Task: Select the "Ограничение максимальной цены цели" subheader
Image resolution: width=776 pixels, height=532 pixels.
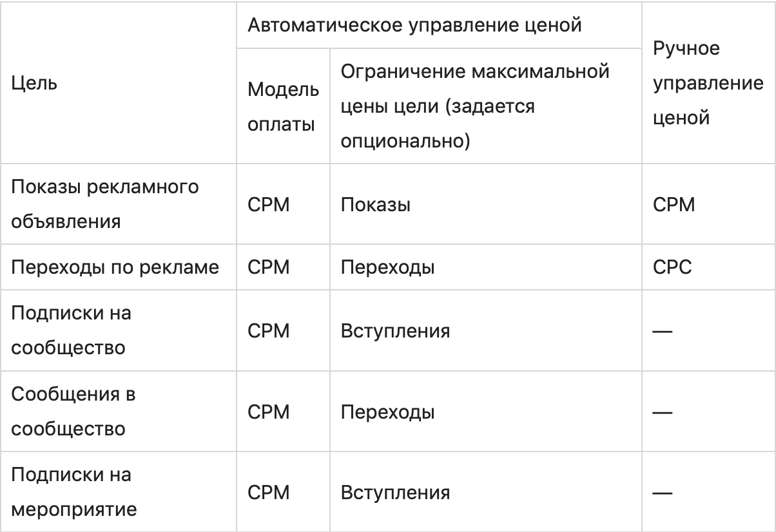Action: point(475,106)
